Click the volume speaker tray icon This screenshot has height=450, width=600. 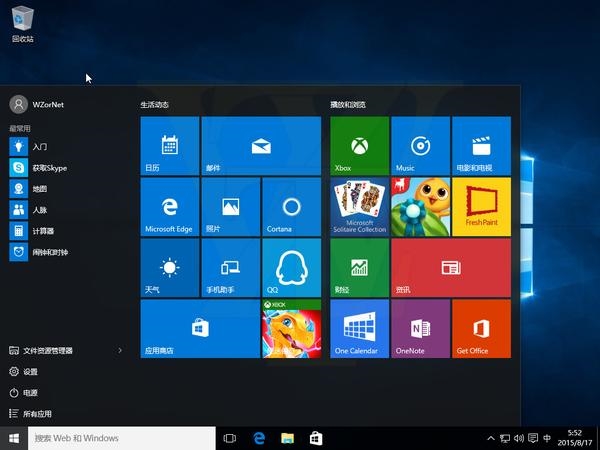point(519,438)
